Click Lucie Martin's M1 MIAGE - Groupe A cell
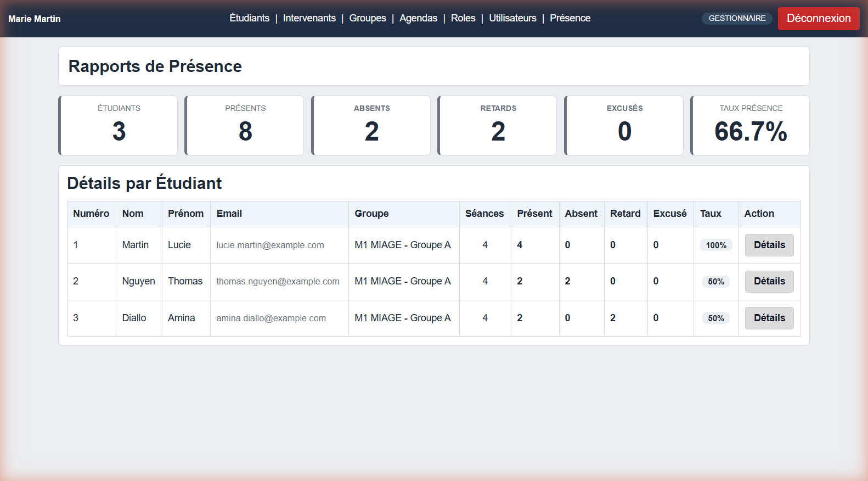 (x=403, y=245)
